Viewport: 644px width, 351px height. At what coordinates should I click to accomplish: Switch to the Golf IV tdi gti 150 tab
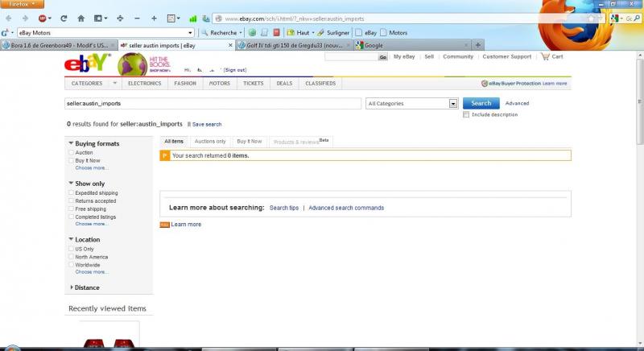click(295, 45)
